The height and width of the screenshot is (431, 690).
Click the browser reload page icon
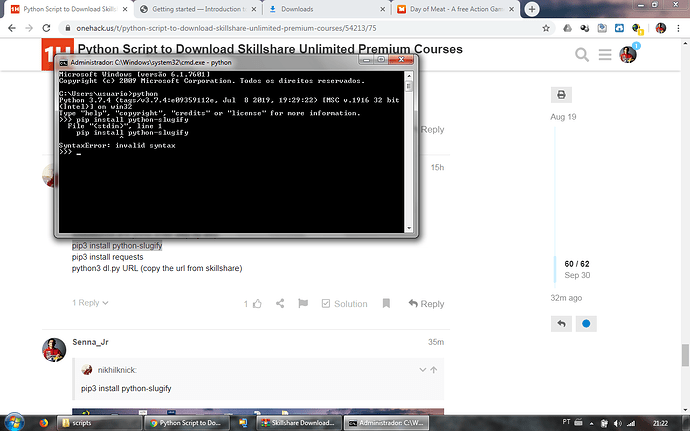[x=47, y=29]
